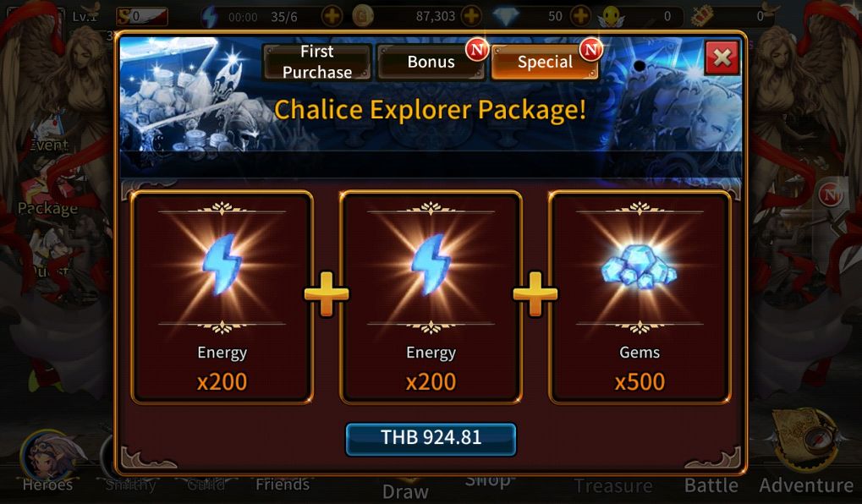This screenshot has width=862, height=504.
Task: Select the Special tab
Action: click(545, 62)
